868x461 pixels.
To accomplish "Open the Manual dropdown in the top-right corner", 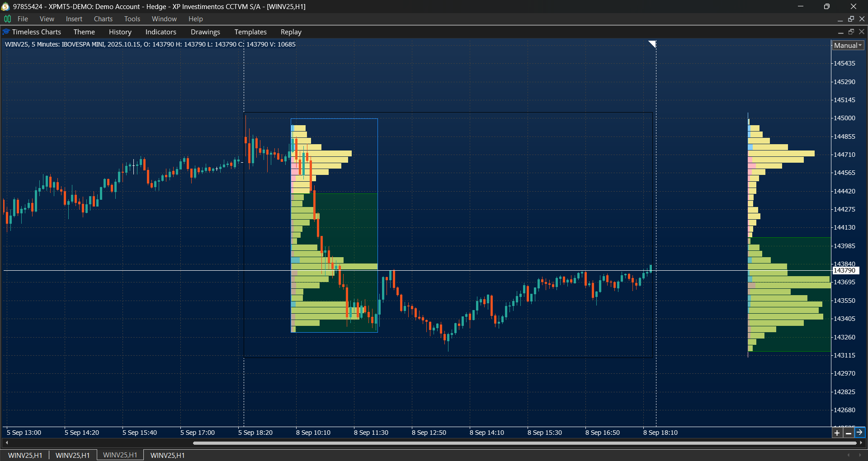I will [847, 45].
